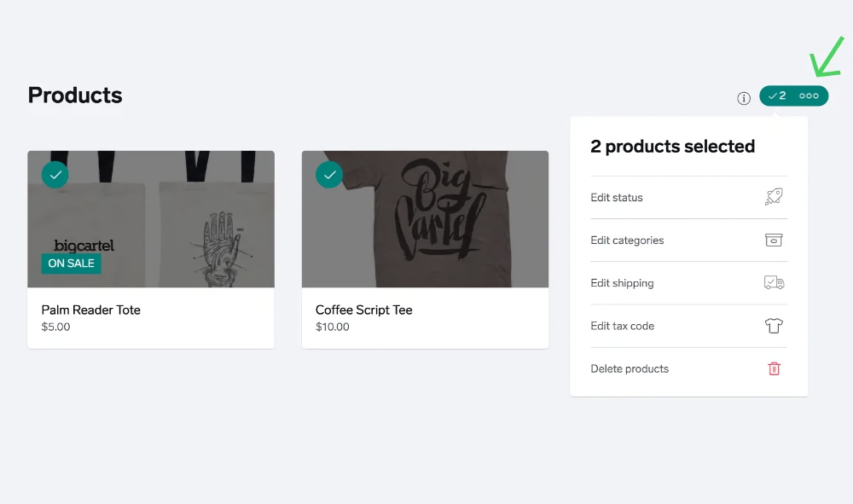The height and width of the screenshot is (504, 853).
Task: Deselect the Palm Reader Tote checkmark
Action: pos(55,175)
